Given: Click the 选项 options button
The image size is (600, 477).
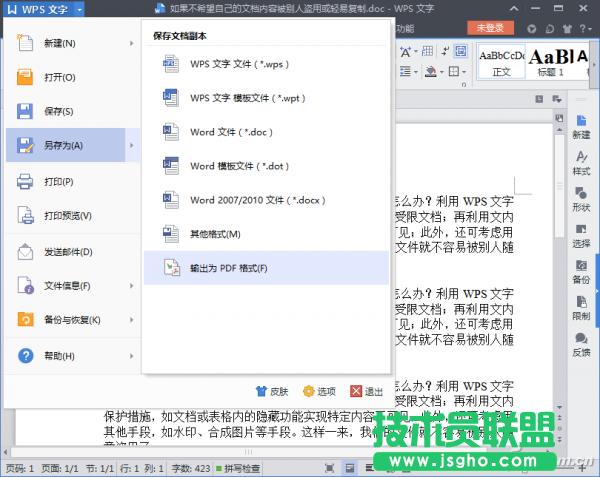Looking at the screenshot, I should point(319,391).
